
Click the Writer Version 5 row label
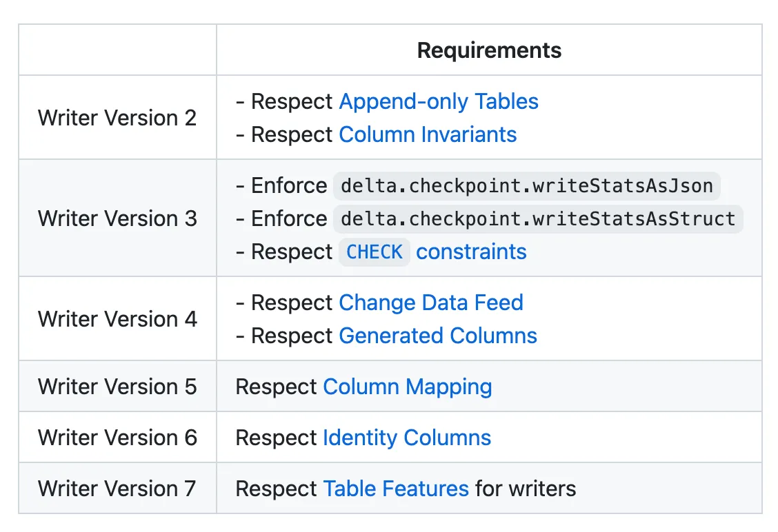tap(117, 387)
